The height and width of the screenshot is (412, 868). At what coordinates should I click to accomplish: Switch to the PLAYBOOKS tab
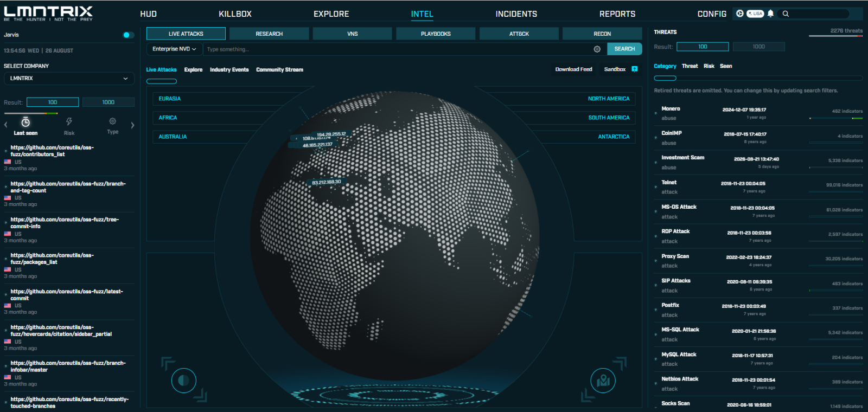click(x=436, y=34)
